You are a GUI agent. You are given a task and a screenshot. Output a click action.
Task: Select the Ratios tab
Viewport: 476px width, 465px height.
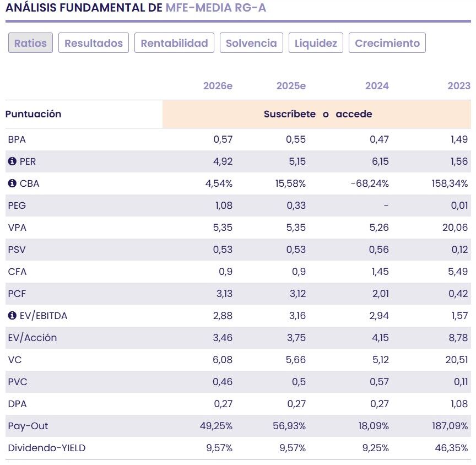(x=30, y=43)
